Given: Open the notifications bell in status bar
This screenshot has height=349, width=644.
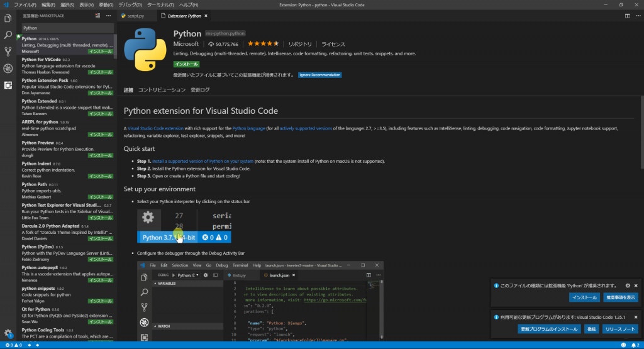Looking at the screenshot, I should [635, 345].
